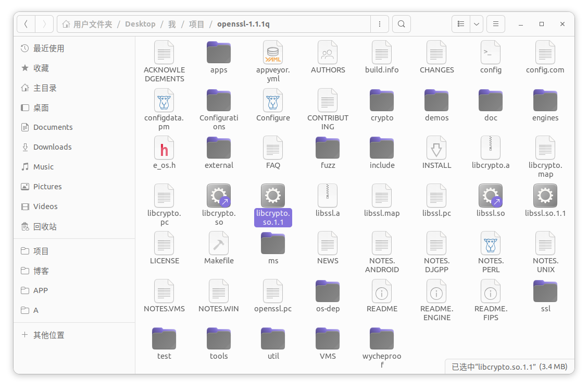This screenshot has width=588, height=389.
Task: Select the configdata.pm Perl file icon
Action: pos(164,100)
